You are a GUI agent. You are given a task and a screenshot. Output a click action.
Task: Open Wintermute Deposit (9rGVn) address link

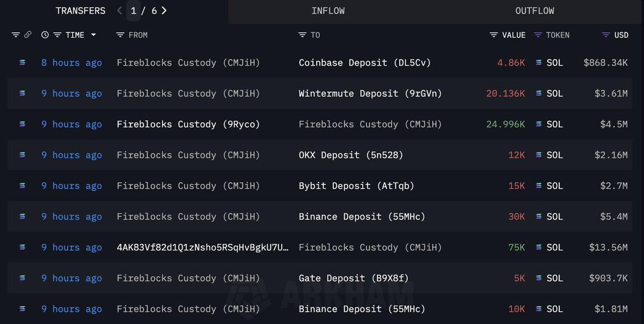pyautogui.click(x=370, y=93)
